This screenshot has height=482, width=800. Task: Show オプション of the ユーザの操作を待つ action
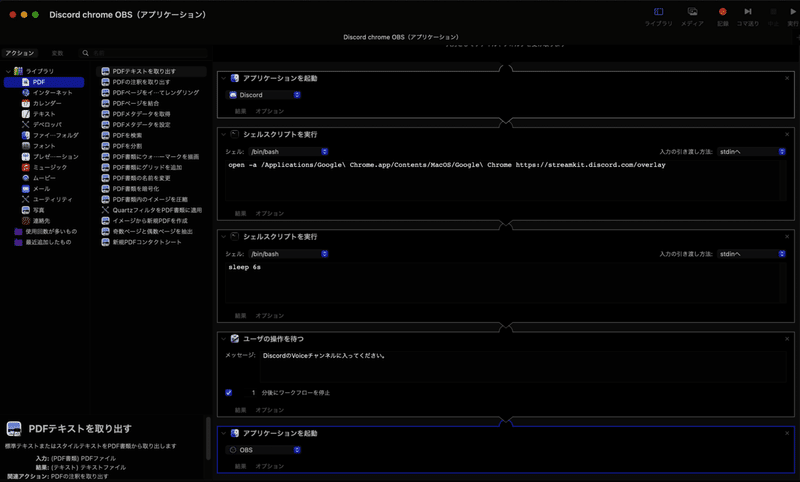click(270, 410)
